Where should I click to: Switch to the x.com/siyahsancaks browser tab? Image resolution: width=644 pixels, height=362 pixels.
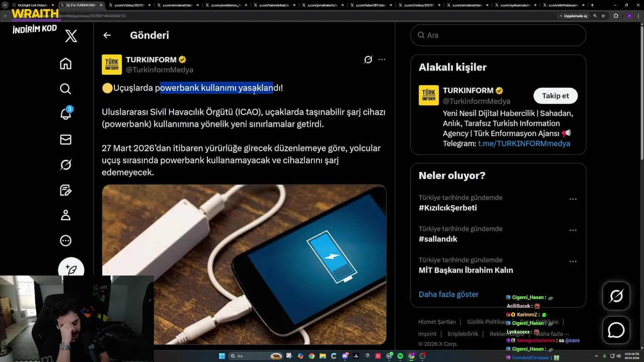pos(515,5)
